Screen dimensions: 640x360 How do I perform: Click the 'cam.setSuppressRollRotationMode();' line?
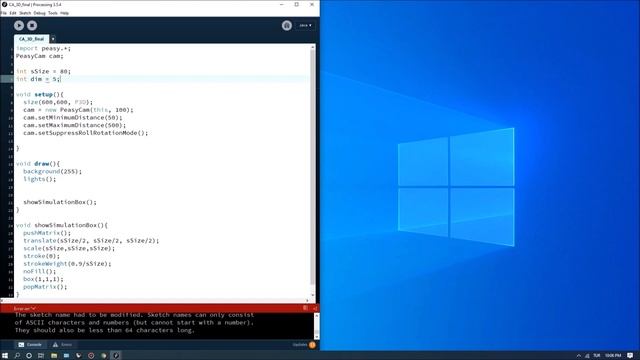click(86, 133)
